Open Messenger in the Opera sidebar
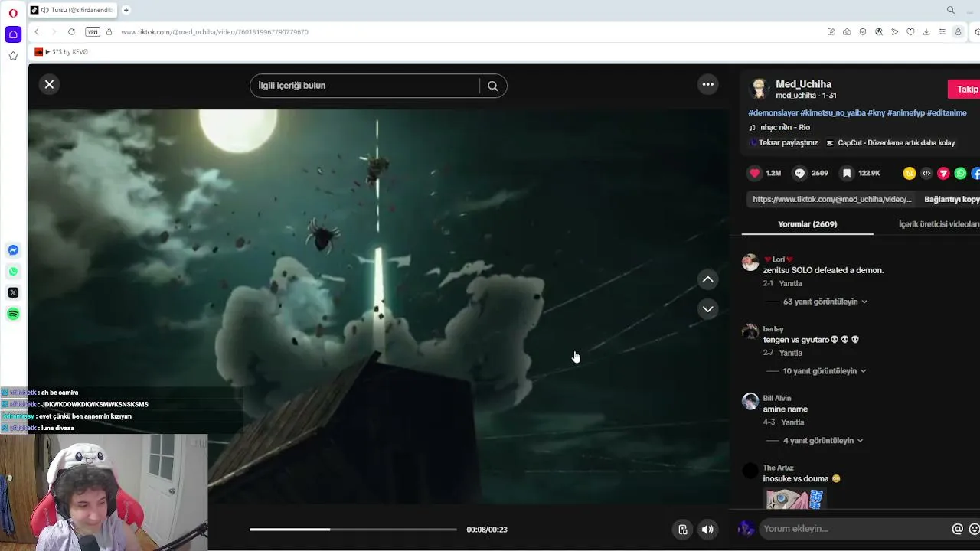Viewport: 980px width, 551px height. click(x=13, y=250)
